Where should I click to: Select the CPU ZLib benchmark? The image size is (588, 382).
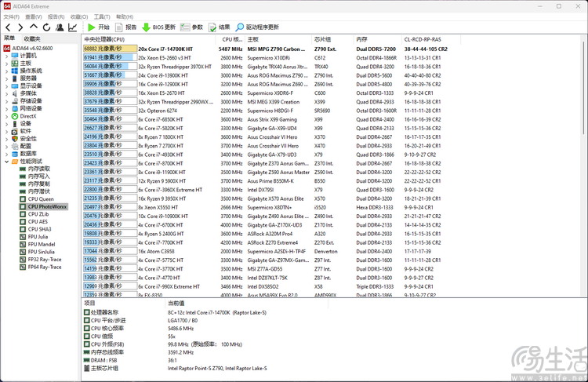[x=34, y=214]
